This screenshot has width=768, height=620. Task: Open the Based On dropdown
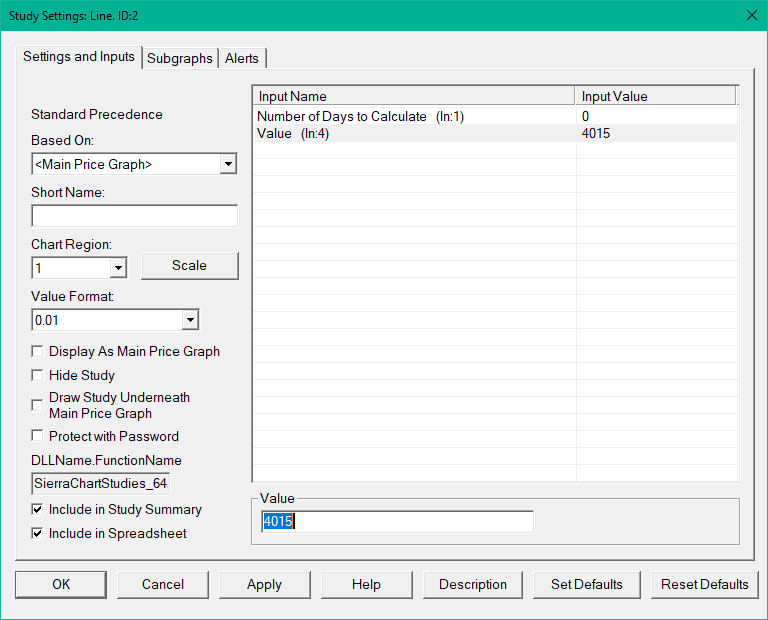228,164
